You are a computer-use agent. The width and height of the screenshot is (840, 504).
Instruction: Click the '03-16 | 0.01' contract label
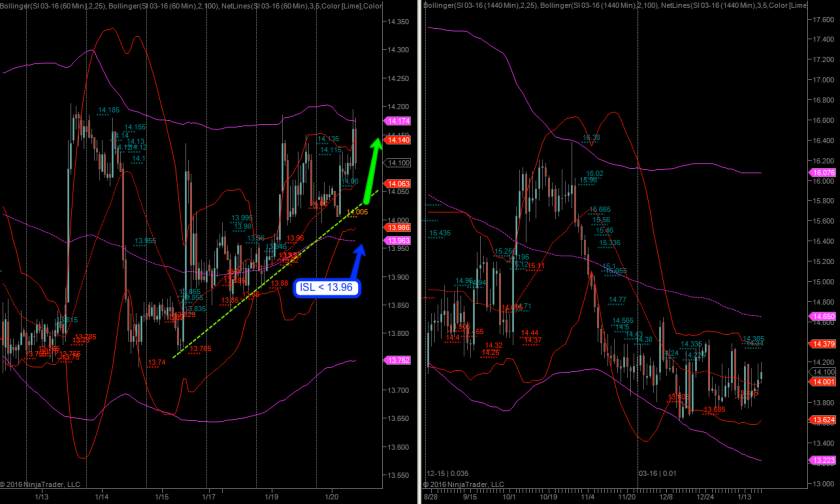point(657,473)
